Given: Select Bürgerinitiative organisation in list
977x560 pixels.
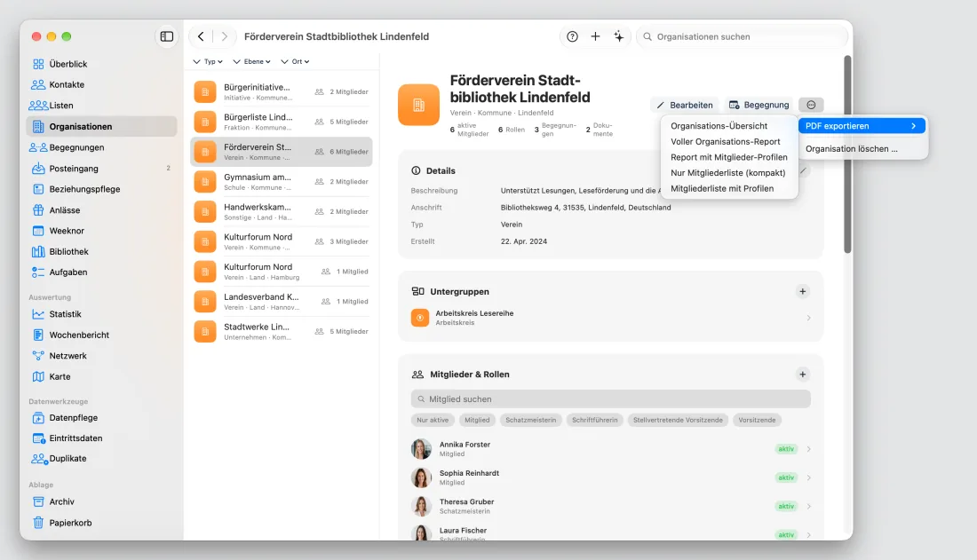Looking at the screenshot, I should (281, 91).
